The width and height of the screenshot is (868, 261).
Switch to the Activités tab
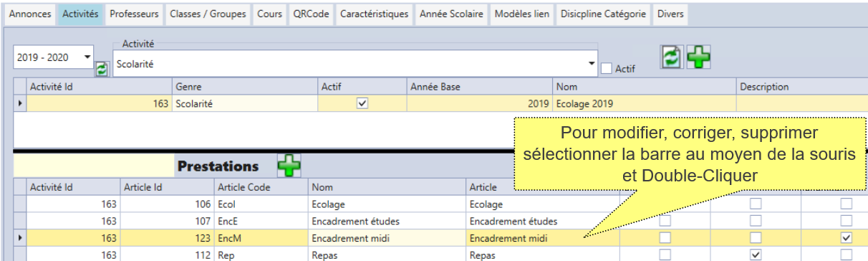click(x=80, y=14)
